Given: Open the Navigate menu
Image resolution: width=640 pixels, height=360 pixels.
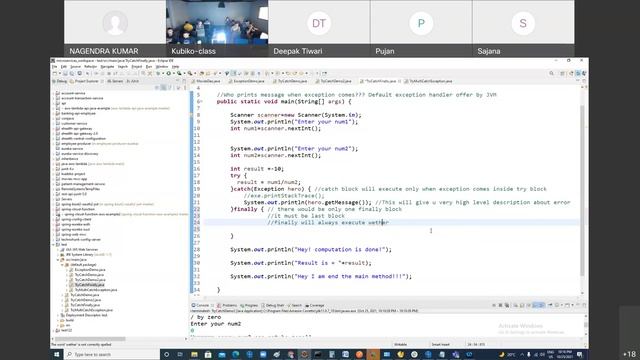Looking at the screenshot, I should 107,67.
